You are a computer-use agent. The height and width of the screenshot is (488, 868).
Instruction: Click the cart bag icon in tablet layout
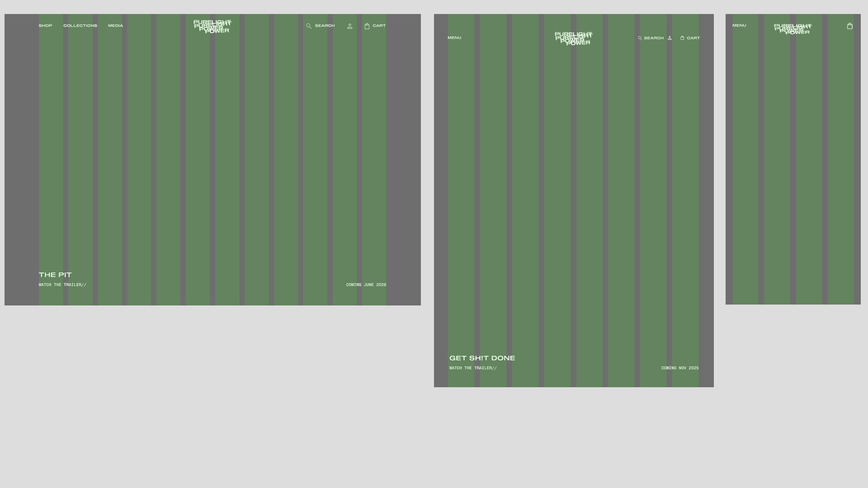[682, 38]
